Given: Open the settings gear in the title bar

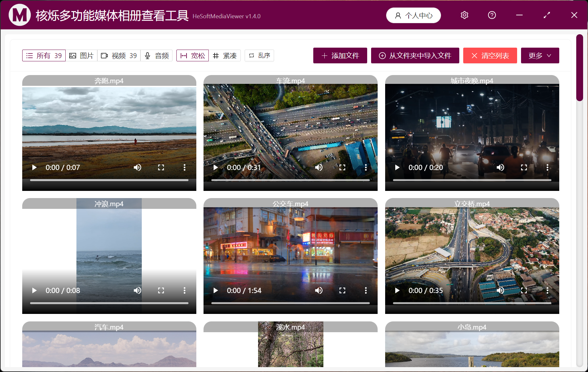Looking at the screenshot, I should pyautogui.click(x=464, y=15).
